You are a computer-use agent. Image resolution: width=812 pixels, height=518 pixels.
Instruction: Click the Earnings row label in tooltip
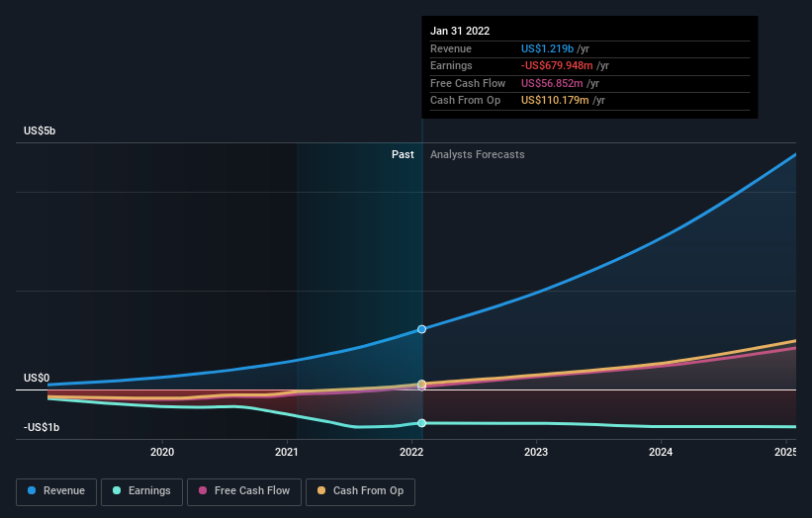tap(451, 65)
